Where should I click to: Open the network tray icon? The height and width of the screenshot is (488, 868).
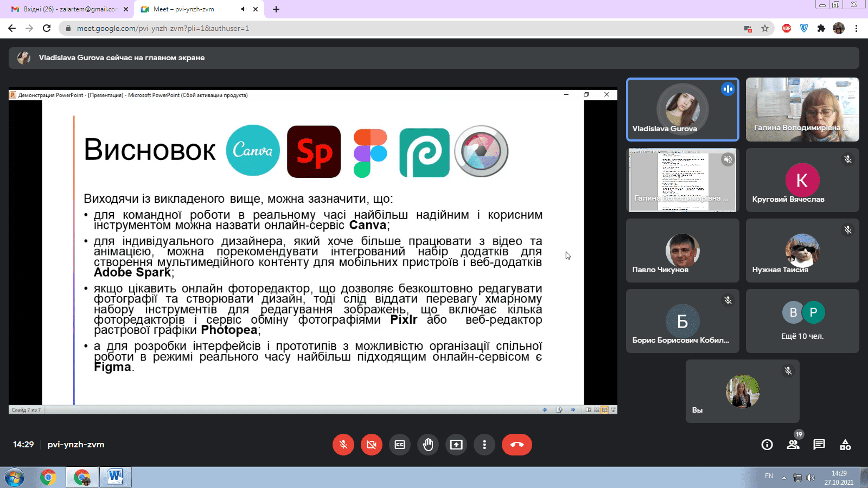[x=797, y=478]
